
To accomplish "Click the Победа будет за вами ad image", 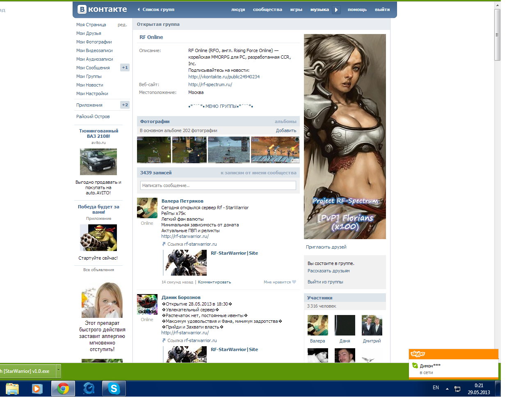I will click(98, 237).
